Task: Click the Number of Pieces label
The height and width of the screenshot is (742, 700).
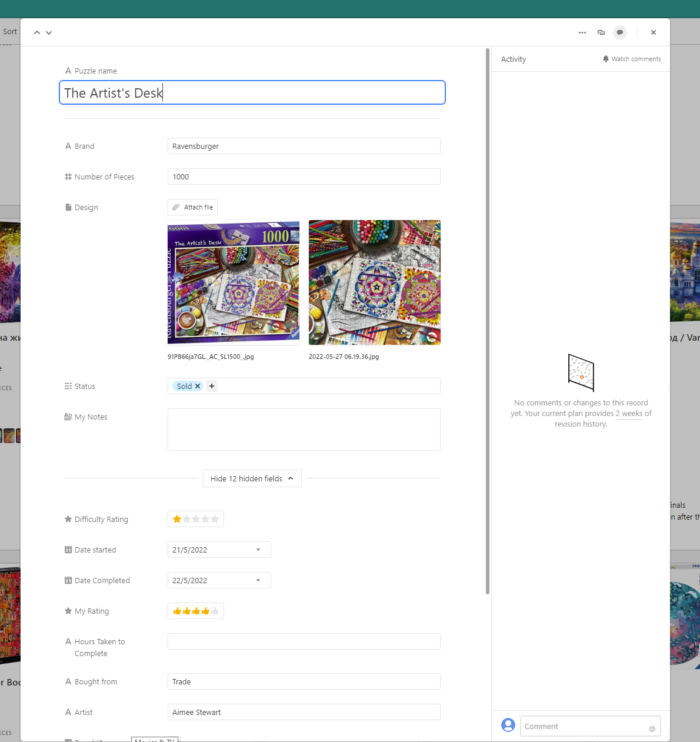Action: [104, 177]
